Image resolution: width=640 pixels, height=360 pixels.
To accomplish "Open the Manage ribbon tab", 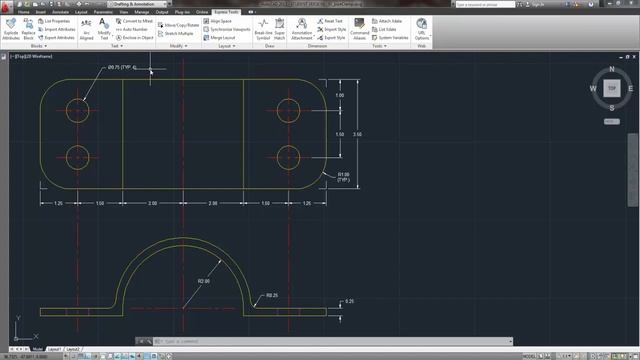I will [x=142, y=12].
